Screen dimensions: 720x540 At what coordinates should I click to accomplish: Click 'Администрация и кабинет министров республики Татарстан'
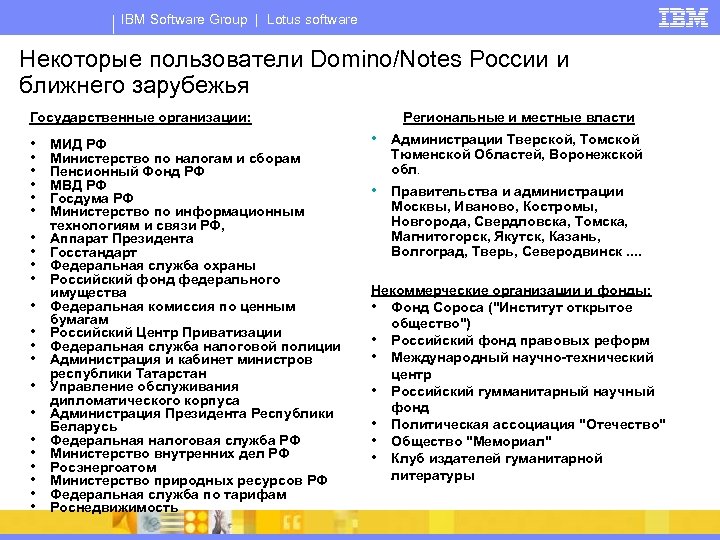tap(181, 366)
